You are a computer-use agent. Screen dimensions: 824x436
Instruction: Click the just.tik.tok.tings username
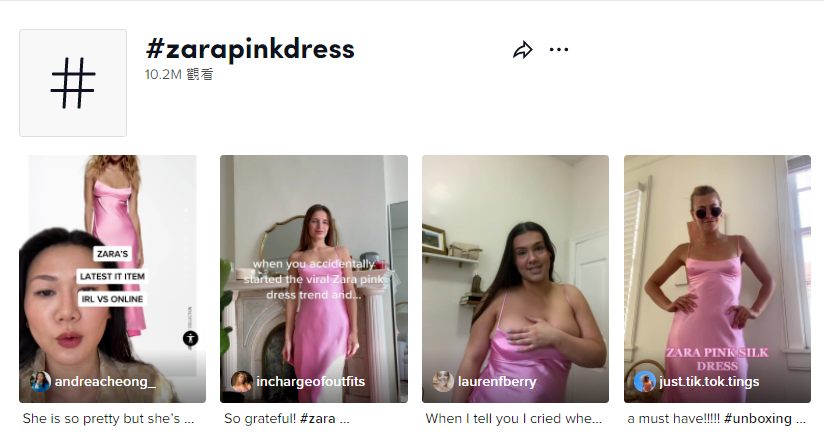(x=709, y=381)
